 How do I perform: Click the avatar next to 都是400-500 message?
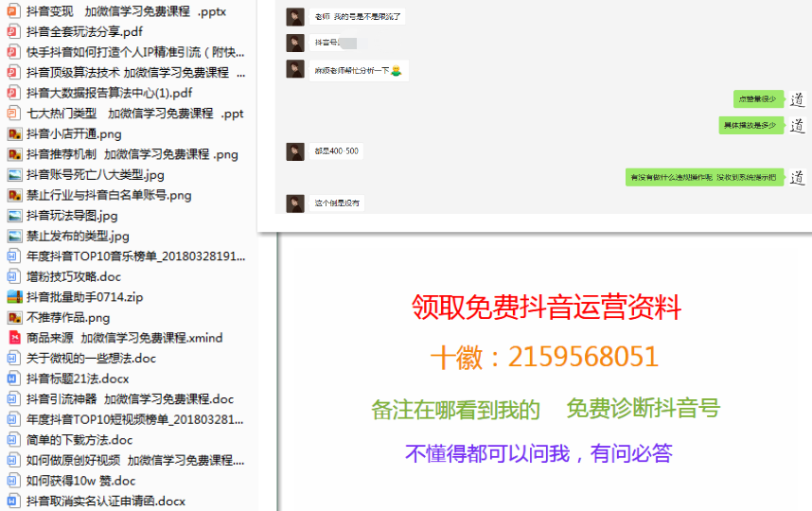click(x=295, y=151)
